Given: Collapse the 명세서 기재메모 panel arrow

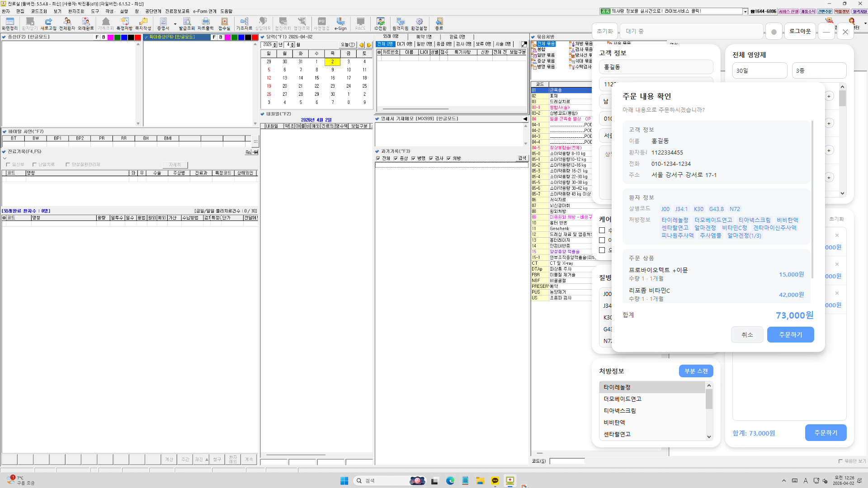Looking at the screenshot, I should point(525,119).
